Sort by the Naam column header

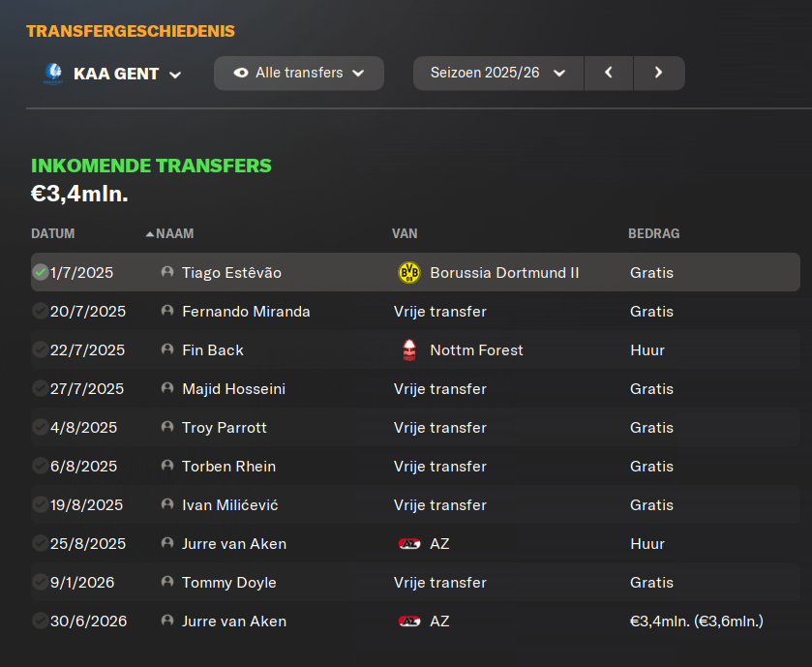pos(174,233)
